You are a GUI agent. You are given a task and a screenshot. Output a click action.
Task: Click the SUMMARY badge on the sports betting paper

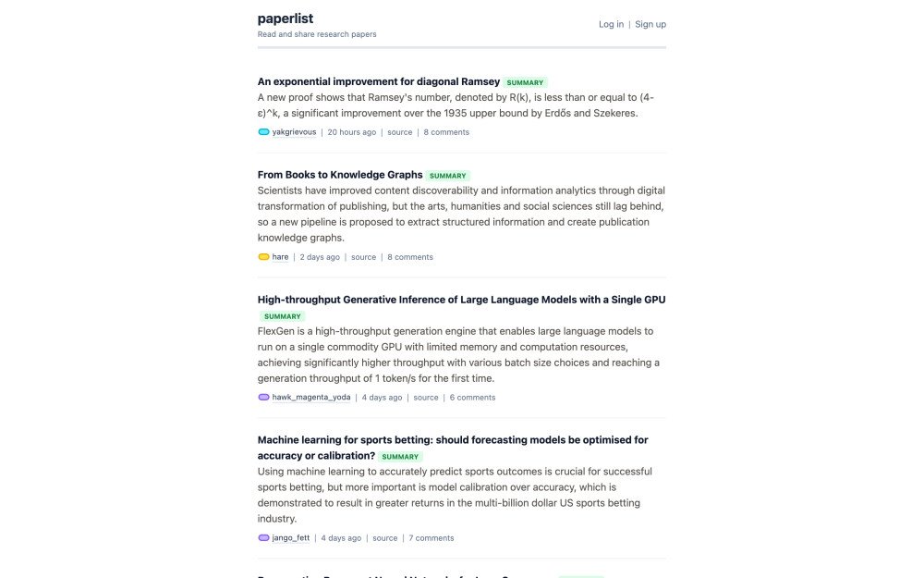[x=400, y=456]
